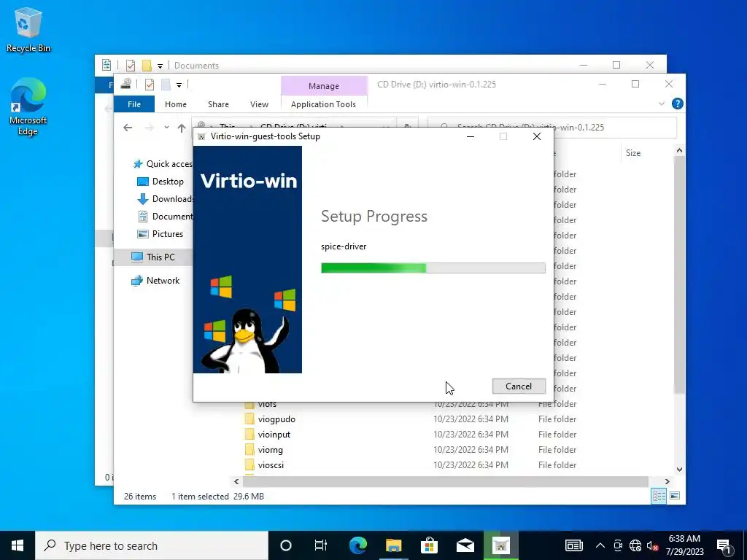Click the network globe tray icon
The width and height of the screenshot is (747, 560).
[635, 545]
